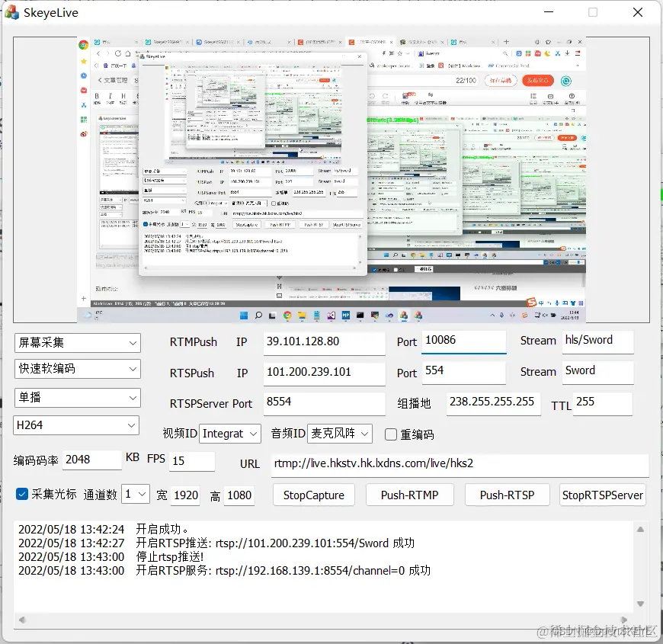
Task: Click the Chrome icon on the preview taskbar
Action: pos(287,315)
